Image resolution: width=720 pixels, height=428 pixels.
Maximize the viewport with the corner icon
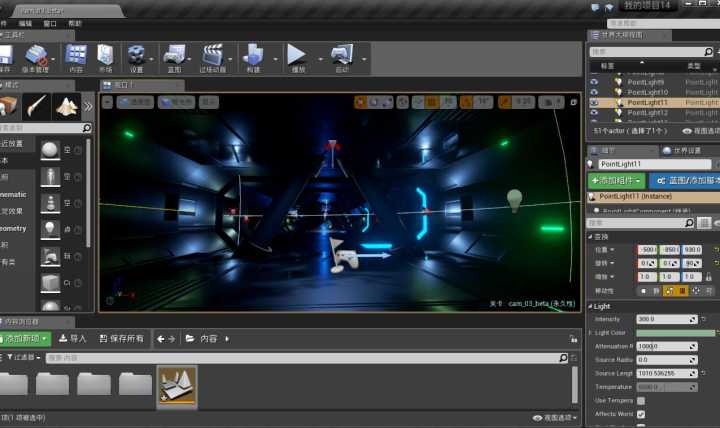coord(574,102)
